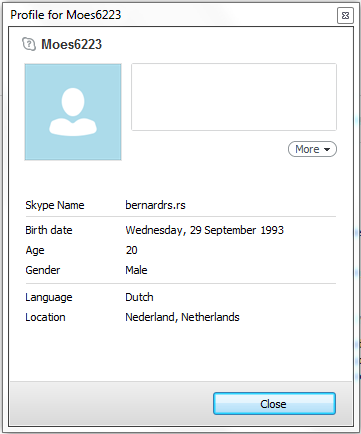This screenshot has width=361, height=434.
Task: Click the Skype unknown-status icon beside Moes6223
Action: pyautogui.click(x=29, y=44)
